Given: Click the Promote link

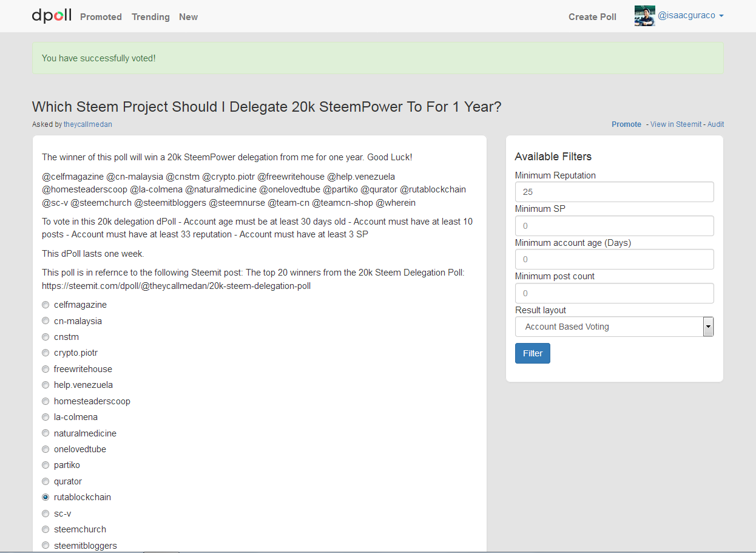Looking at the screenshot, I should 626,124.
